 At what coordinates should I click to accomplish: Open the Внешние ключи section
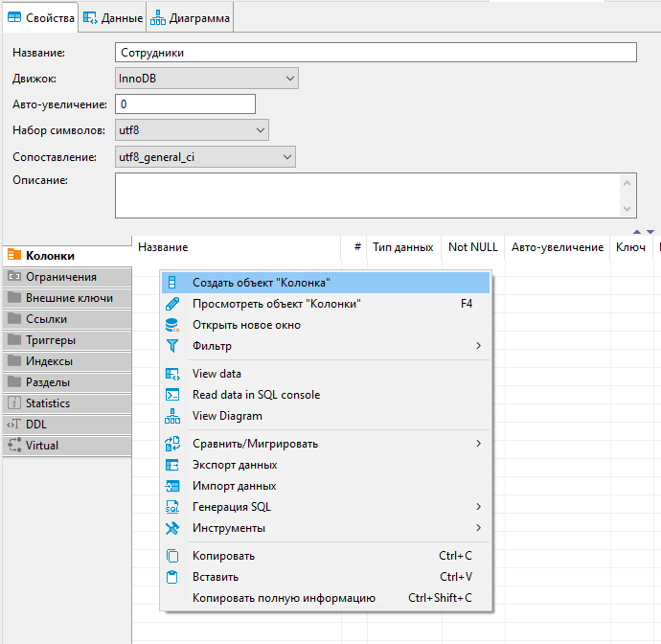(69, 298)
